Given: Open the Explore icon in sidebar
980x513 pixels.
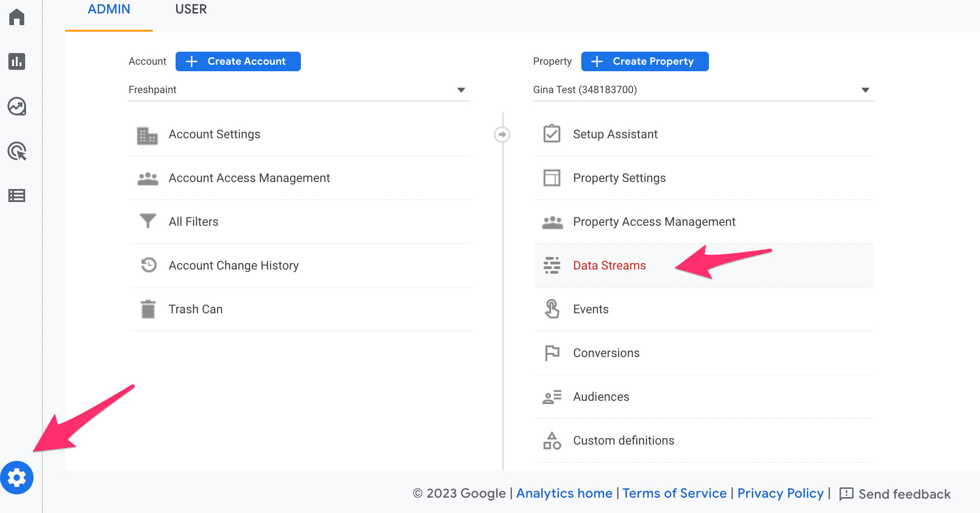Looking at the screenshot, I should click(x=17, y=106).
